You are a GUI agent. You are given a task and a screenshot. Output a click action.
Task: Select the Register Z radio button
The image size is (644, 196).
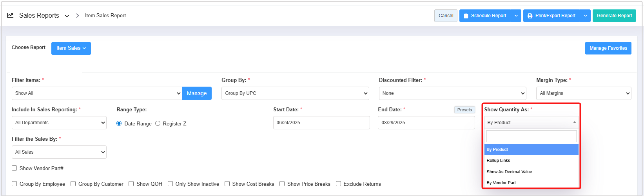[158, 123]
